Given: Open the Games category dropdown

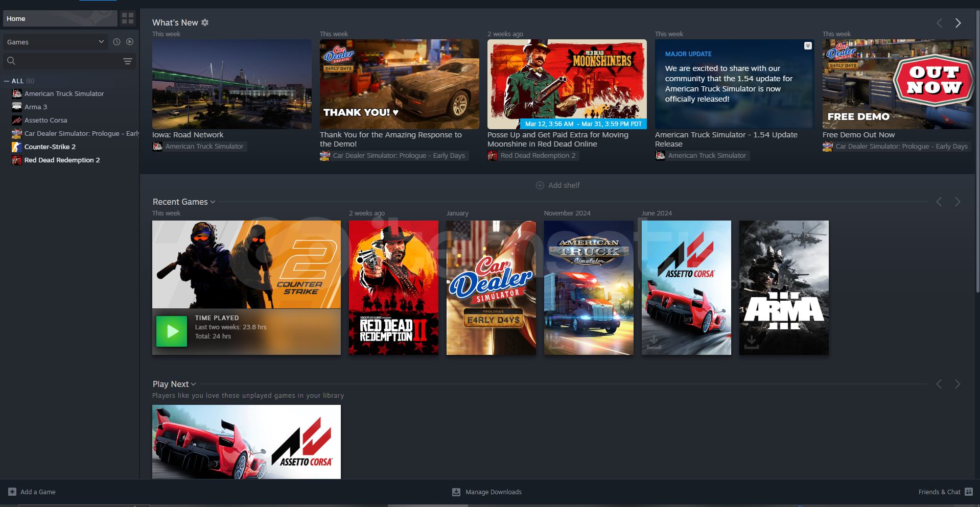Looking at the screenshot, I should (x=56, y=42).
